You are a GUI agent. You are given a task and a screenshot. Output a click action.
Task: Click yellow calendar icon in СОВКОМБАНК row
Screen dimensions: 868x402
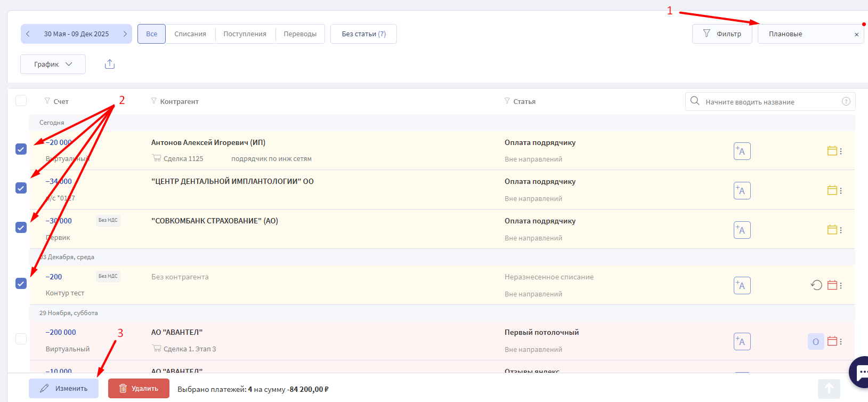tap(832, 230)
